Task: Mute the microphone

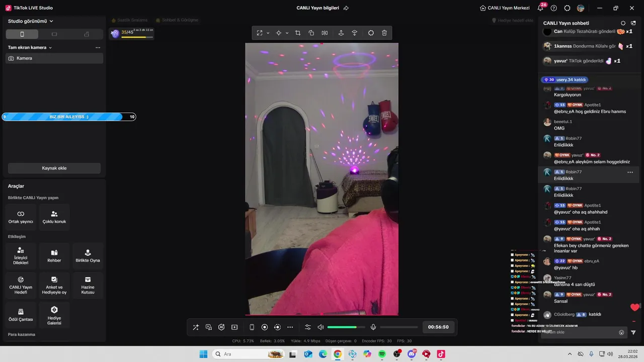Action: (373, 327)
